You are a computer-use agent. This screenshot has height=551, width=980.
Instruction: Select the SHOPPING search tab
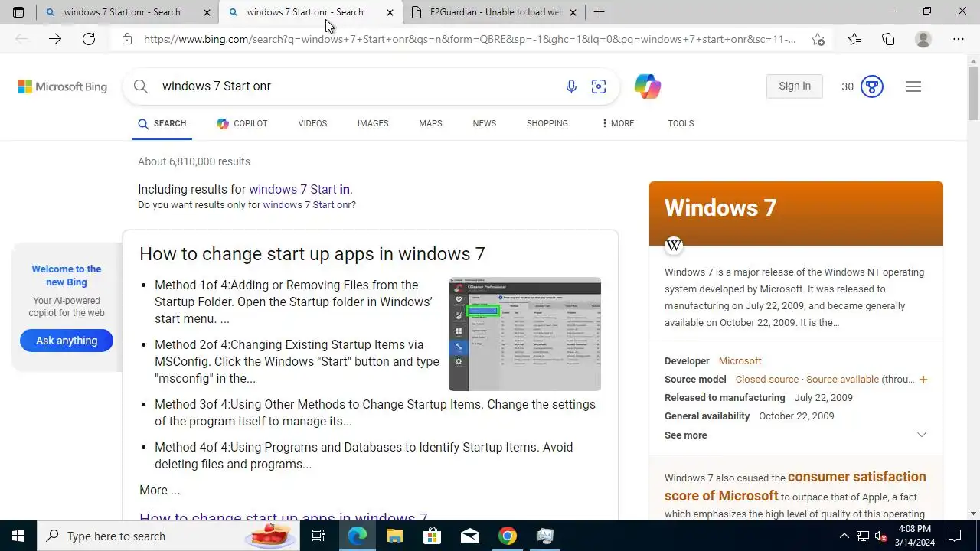point(547,123)
